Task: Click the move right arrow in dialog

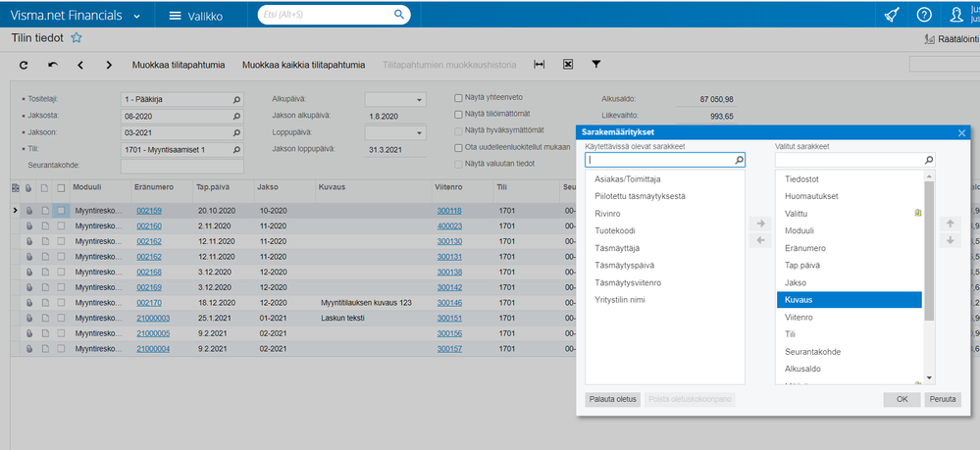Action: pos(759,224)
